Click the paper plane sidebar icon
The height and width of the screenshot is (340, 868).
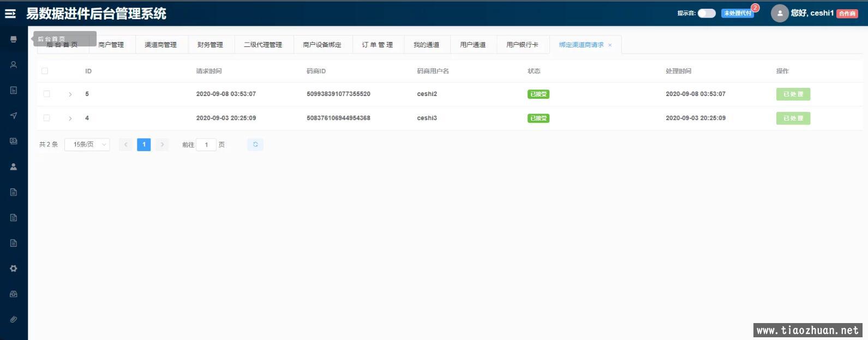(14, 116)
